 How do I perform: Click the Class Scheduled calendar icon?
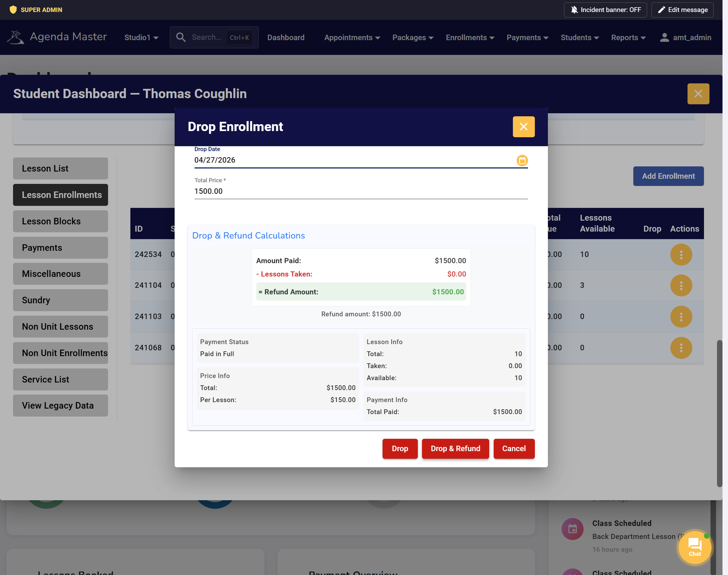572,529
